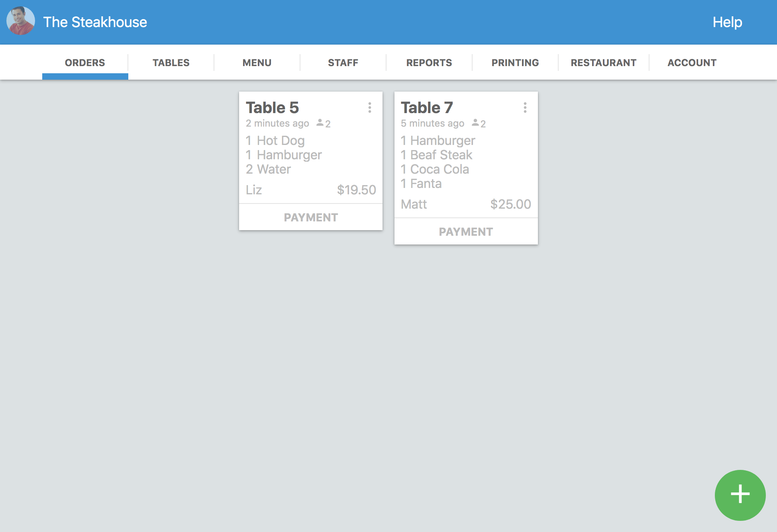The width and height of the screenshot is (777, 532).
Task: Open ACCOUNT settings page
Action: (x=693, y=63)
